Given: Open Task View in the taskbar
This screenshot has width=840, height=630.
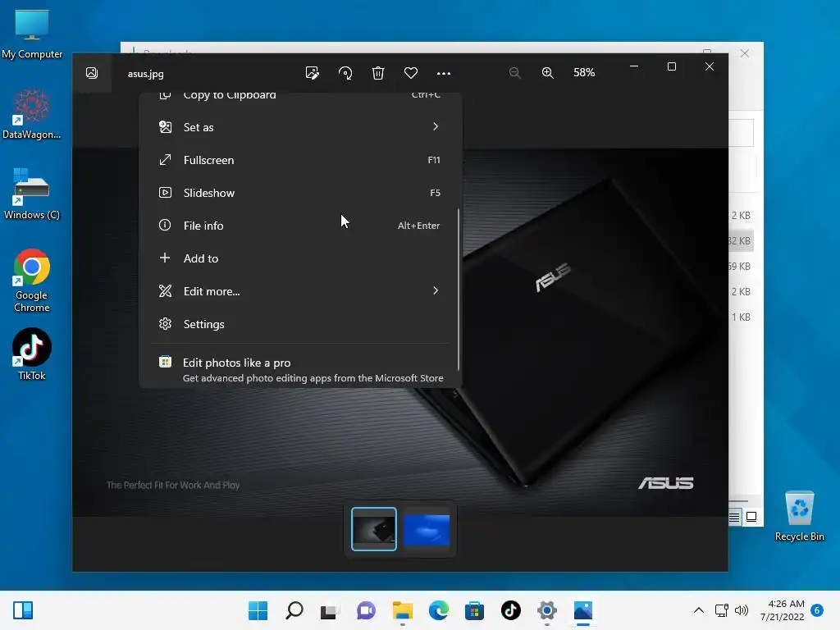Looking at the screenshot, I should [x=330, y=610].
